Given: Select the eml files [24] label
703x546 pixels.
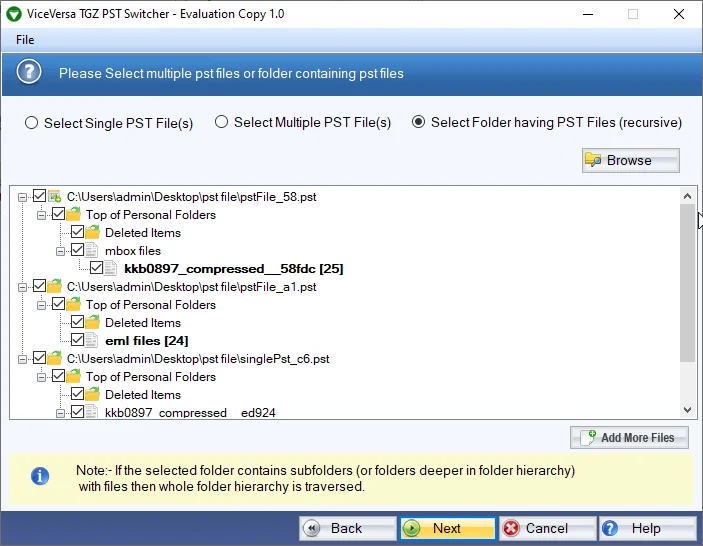Looking at the screenshot, I should (147, 341).
